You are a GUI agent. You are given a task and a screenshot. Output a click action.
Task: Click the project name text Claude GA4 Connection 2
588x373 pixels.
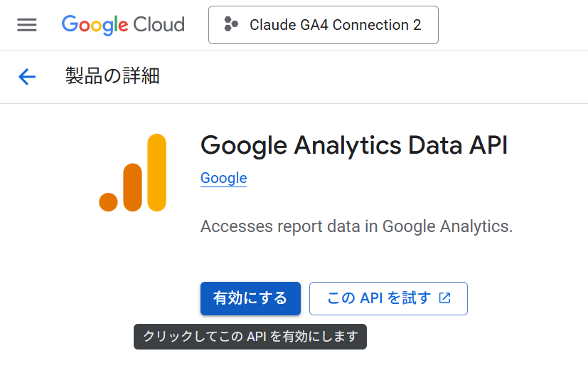coord(336,25)
